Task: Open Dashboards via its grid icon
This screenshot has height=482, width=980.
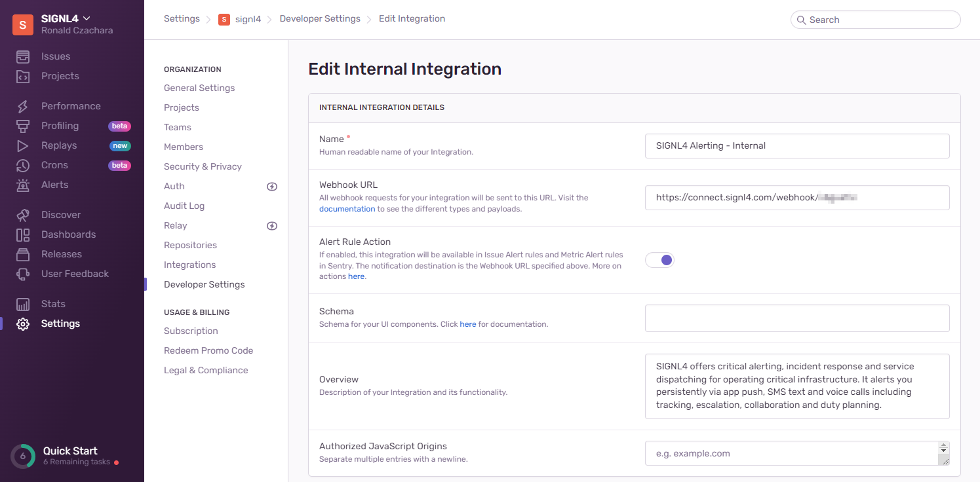Action: [x=23, y=234]
